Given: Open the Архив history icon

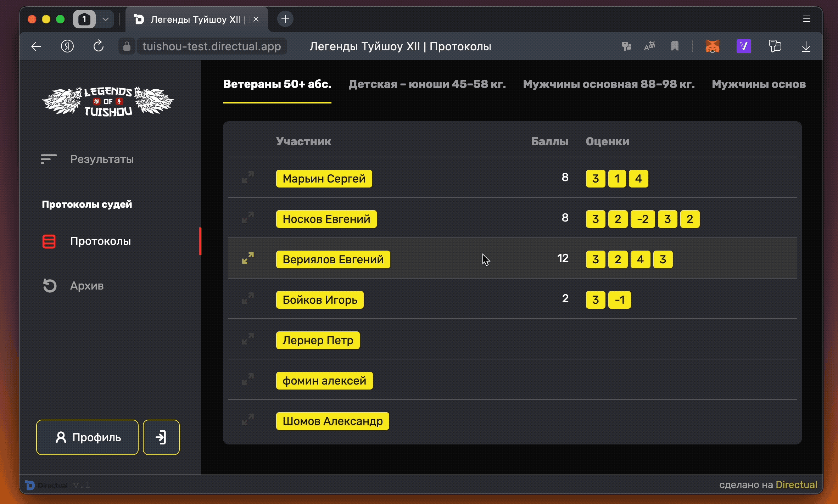Looking at the screenshot, I should 50,286.
